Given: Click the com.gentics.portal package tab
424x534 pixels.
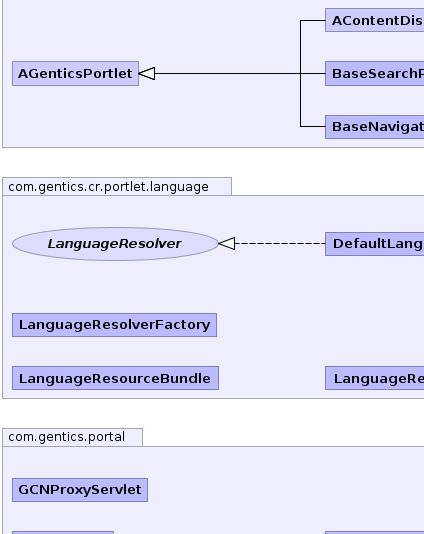Looking at the screenshot, I should 73,437.
